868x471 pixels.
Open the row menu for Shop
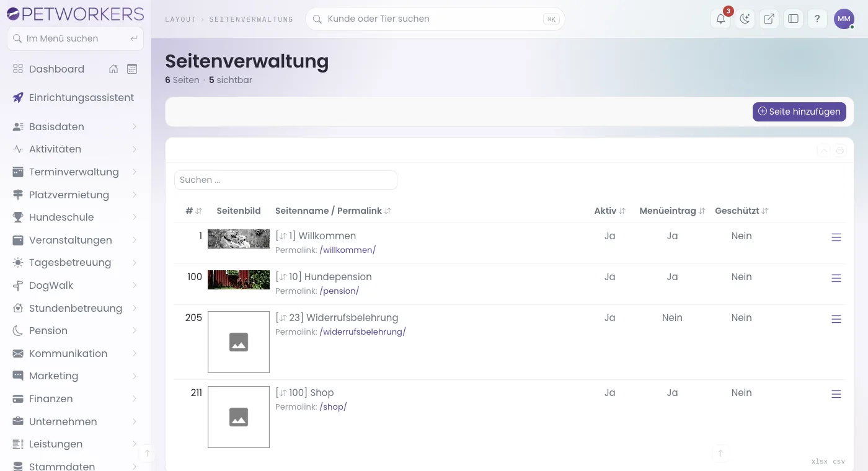836,394
